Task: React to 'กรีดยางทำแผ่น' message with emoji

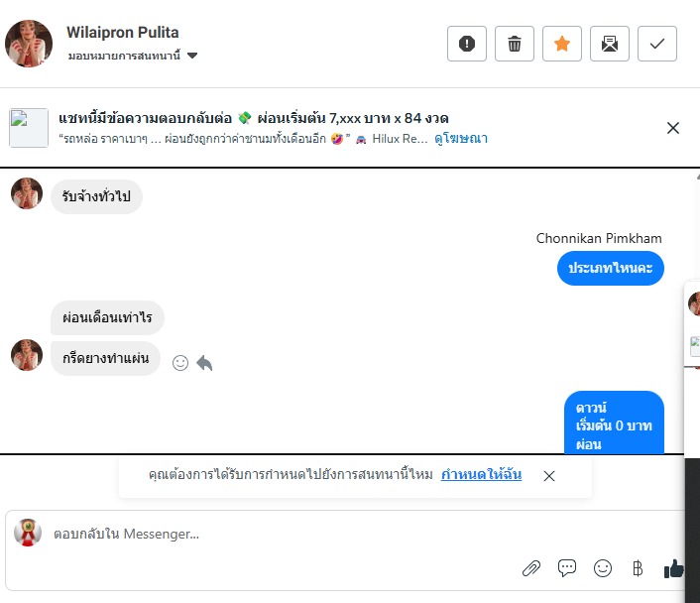Action: 180,363
